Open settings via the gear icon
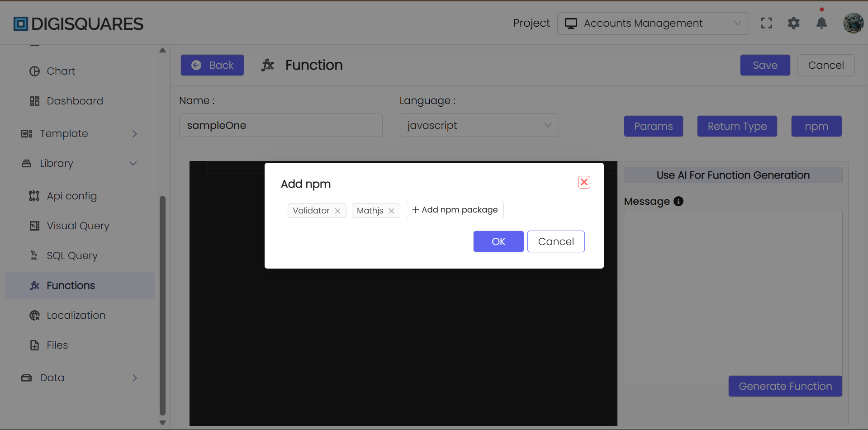The width and height of the screenshot is (868, 430). [x=794, y=23]
